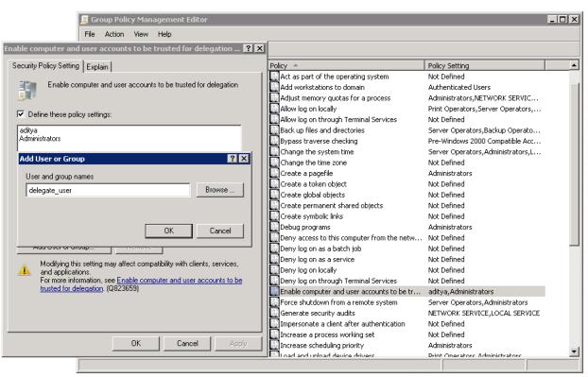Open the Action menu

click(114, 34)
